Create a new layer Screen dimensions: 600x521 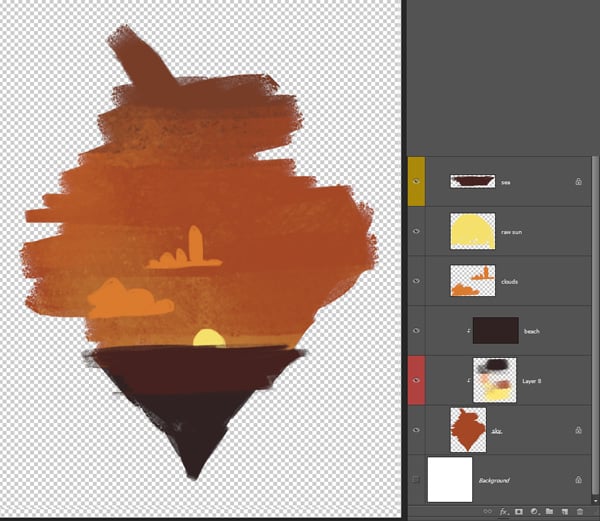click(565, 511)
